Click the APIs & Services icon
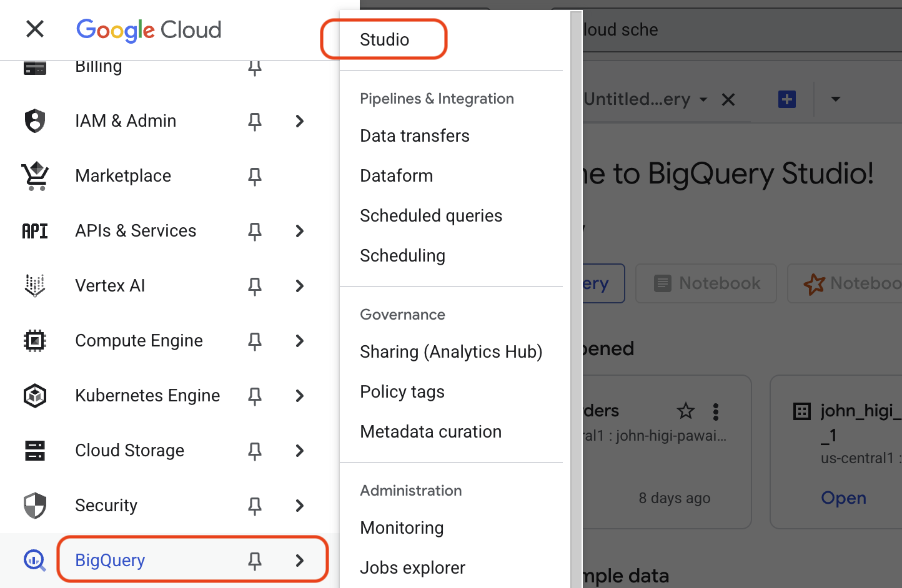The image size is (902, 588). 34,230
